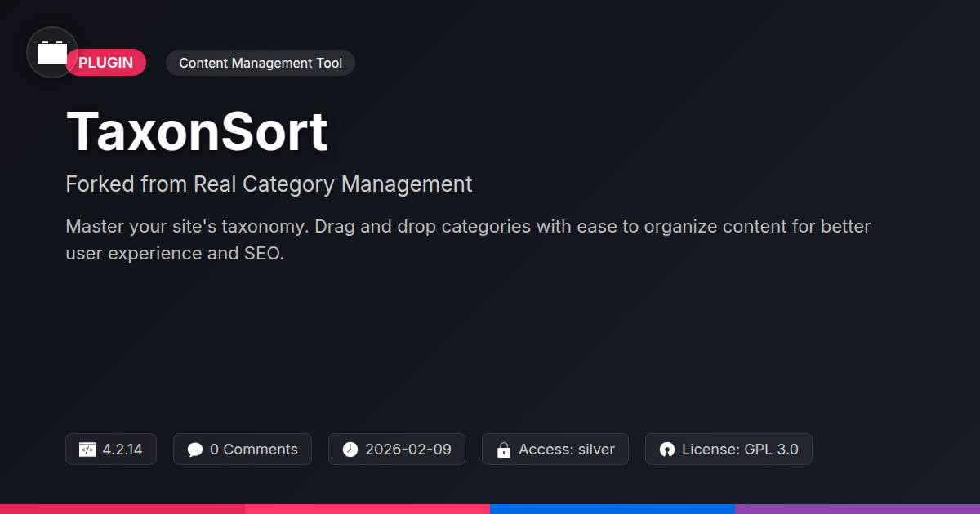The width and height of the screenshot is (980, 514).
Task: Click the 'Forked from Real Category Management' subtitle
Action: tap(269, 184)
